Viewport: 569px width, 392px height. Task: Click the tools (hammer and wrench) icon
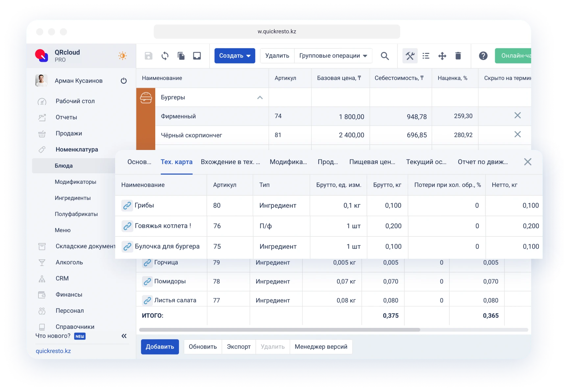pos(410,56)
